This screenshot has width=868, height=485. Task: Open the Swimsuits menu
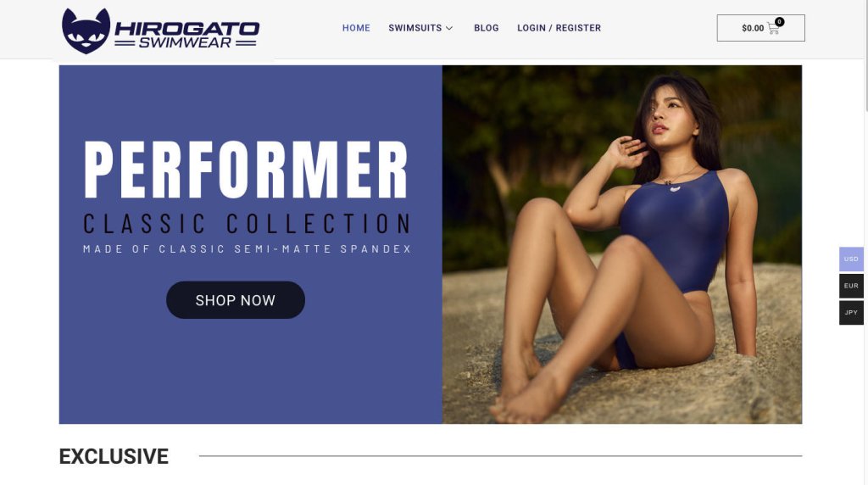pos(415,28)
